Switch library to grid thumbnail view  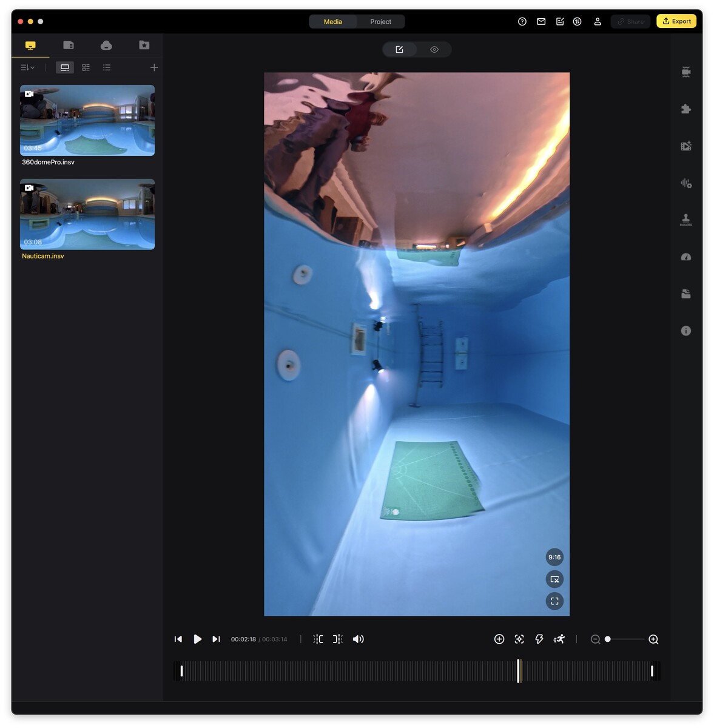pos(86,67)
